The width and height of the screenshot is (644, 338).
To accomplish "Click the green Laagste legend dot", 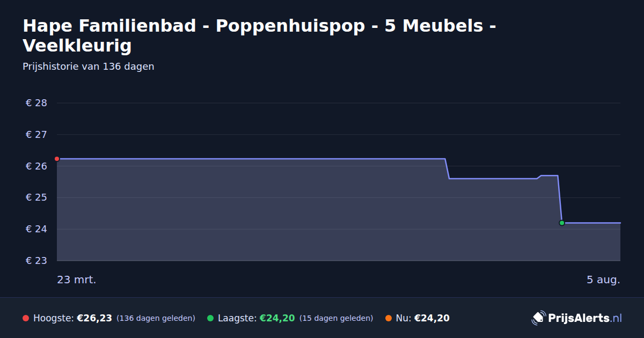I will [x=210, y=318].
